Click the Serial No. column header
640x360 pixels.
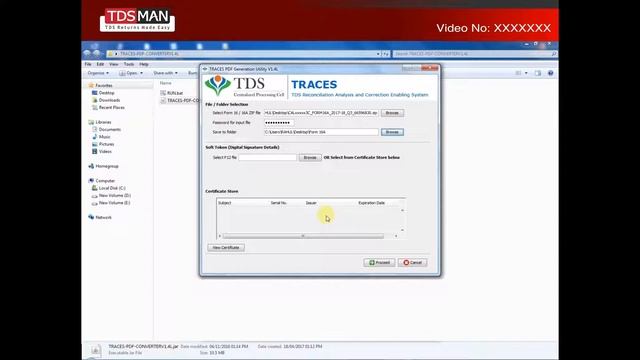[x=278, y=203]
